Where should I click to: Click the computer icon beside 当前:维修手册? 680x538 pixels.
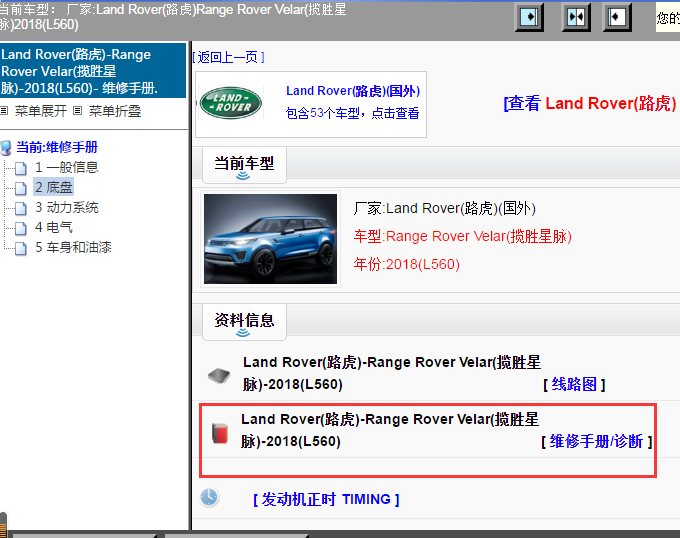[x=6, y=147]
